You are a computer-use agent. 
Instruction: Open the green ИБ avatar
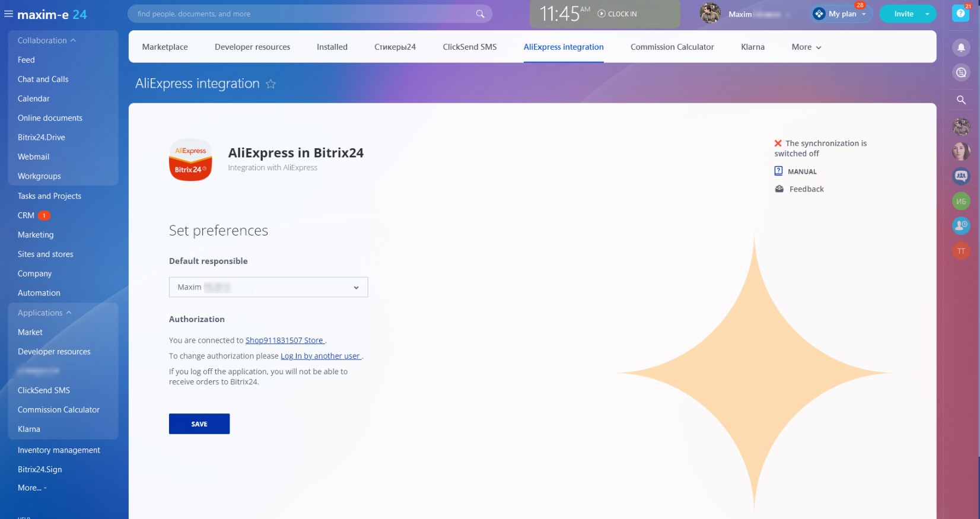point(961,201)
